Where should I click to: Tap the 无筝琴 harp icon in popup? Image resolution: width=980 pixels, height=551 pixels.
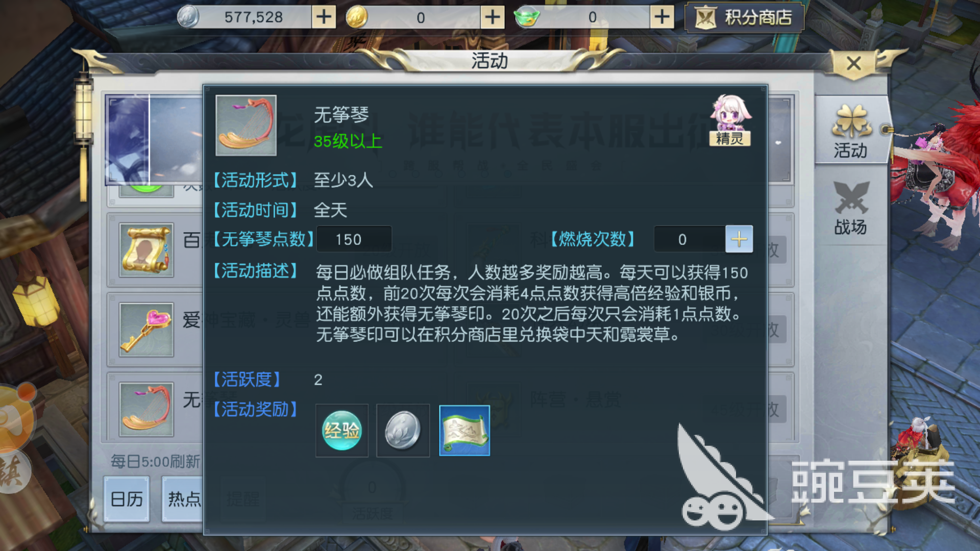(x=246, y=126)
